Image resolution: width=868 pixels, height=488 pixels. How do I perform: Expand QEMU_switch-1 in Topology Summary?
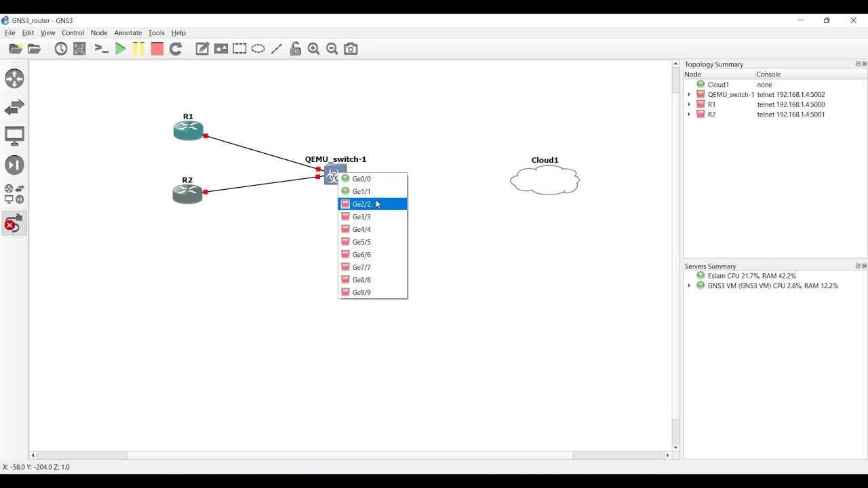(x=689, y=95)
